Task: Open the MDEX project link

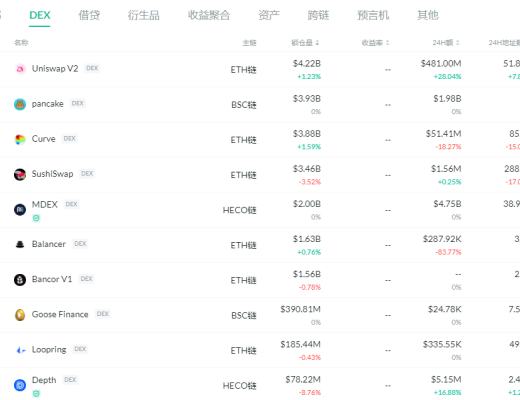Action: [x=45, y=204]
